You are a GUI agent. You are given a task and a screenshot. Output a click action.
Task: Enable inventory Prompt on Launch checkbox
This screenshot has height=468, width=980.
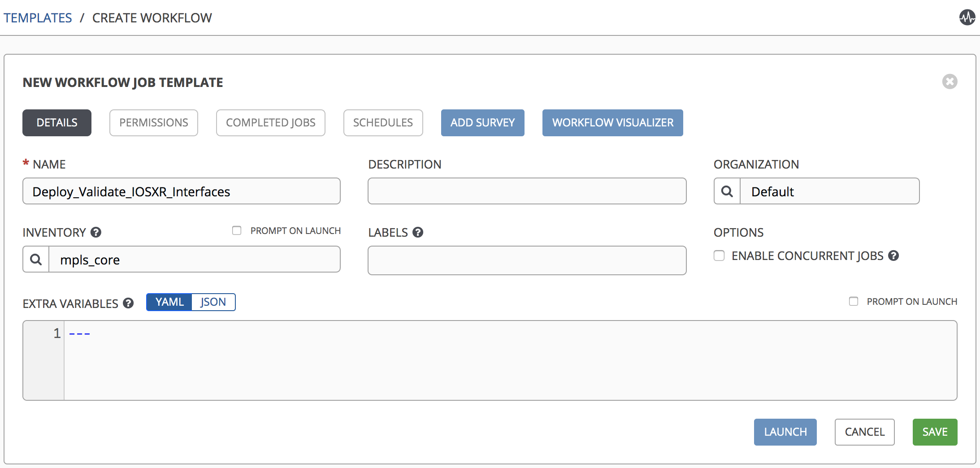click(x=237, y=230)
